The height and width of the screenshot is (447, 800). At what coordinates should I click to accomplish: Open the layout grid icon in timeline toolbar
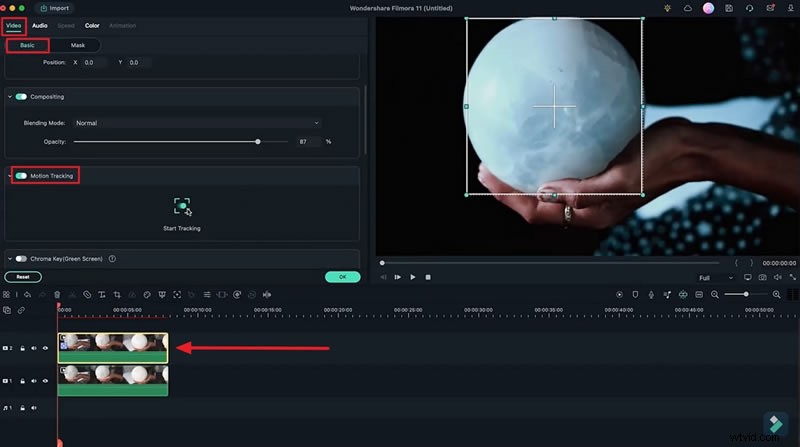(6, 294)
